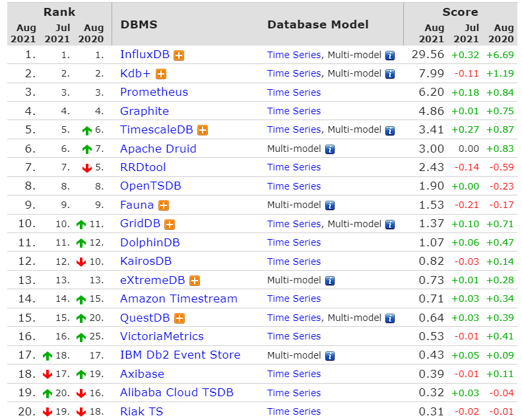This screenshot has height=420, width=522.
Task: Open the RRDtool link
Action: pos(143,167)
